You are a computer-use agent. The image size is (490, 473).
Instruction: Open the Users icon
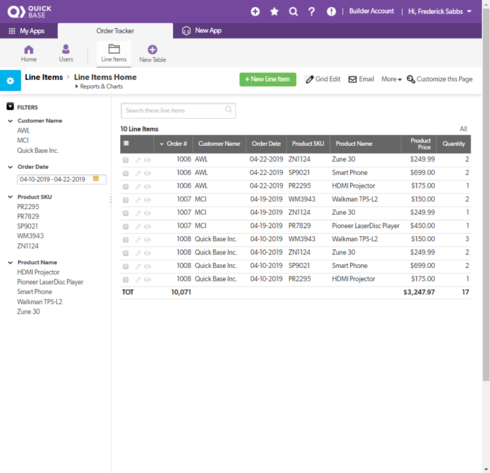click(x=66, y=49)
